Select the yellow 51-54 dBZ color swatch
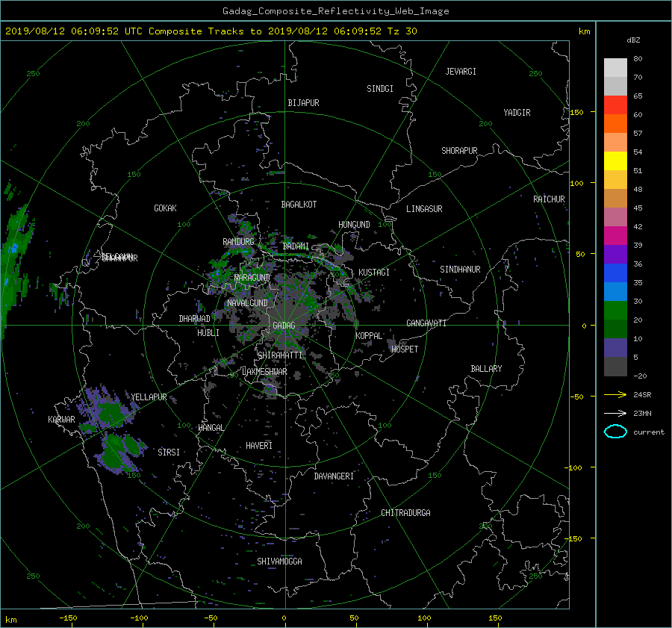The image size is (672, 628). pyautogui.click(x=615, y=161)
